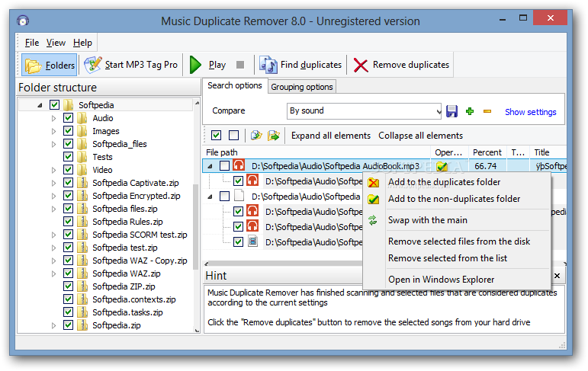Toggle checkbox for Softpedia root folder
Viewport: 588px width, 371px height.
54,105
